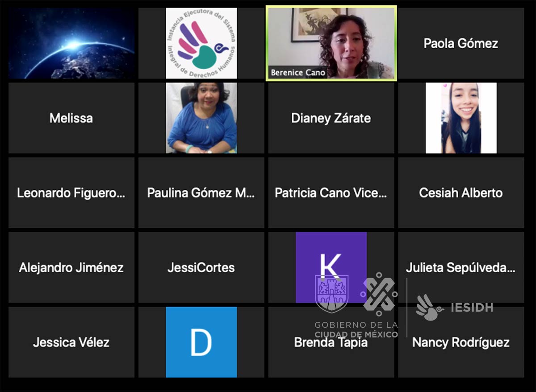
Task: Click the Berenice Cano name label
Action: [298, 72]
